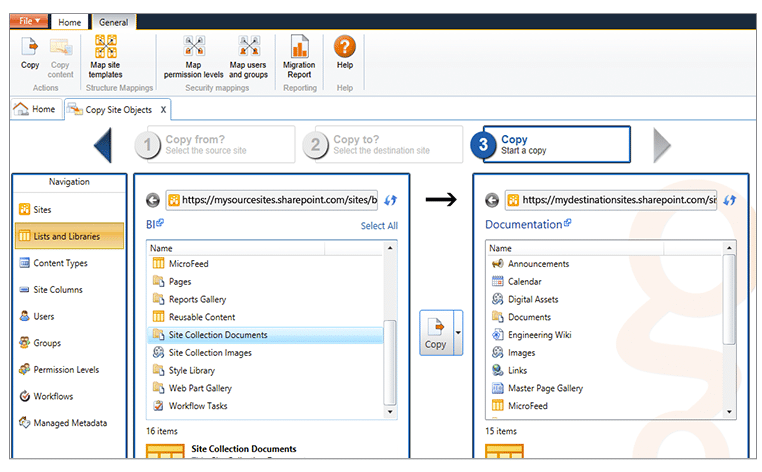Click source list scroll up arrow
The height and width of the screenshot is (472, 762).
coord(390,248)
